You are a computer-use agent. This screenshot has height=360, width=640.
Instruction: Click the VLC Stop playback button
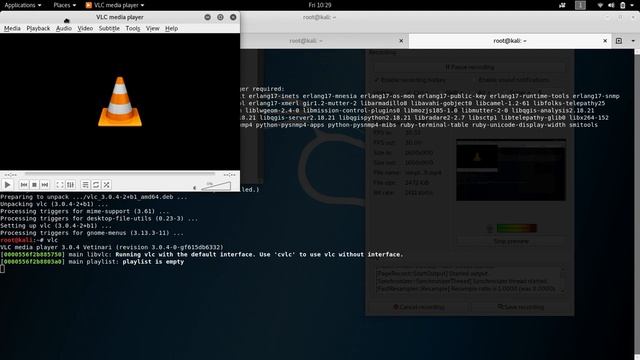tap(34, 185)
